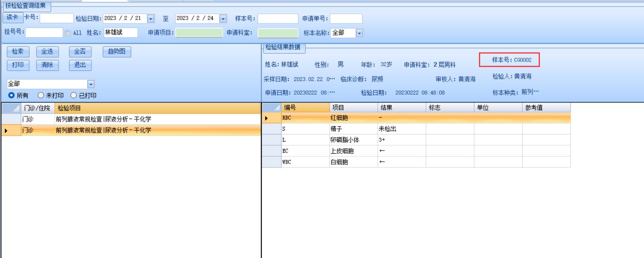The height and width of the screenshot is (258, 644).
Task: Open the 标本名称 dropdown arrow
Action: 359,33
